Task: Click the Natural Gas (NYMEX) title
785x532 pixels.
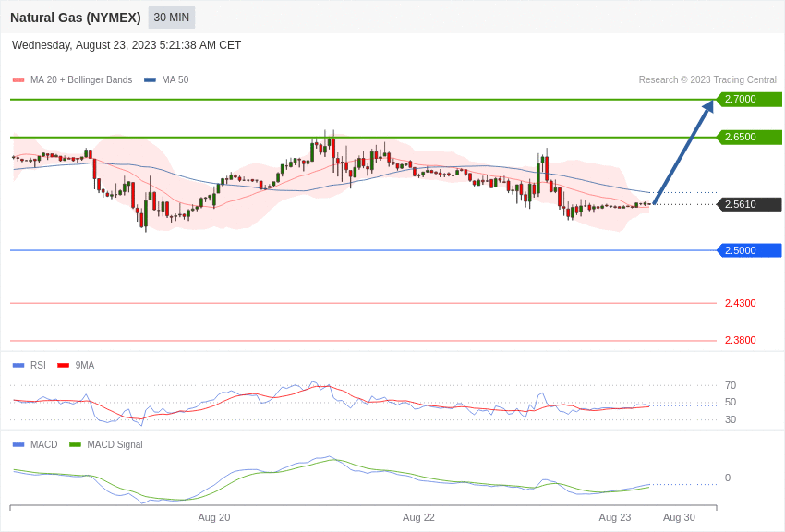Action: (76, 18)
